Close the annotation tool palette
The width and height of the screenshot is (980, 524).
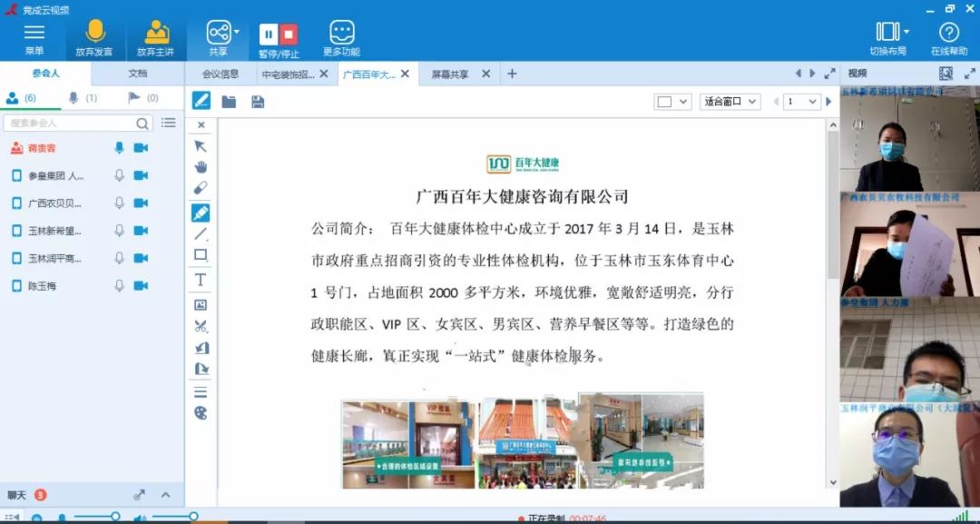click(201, 125)
